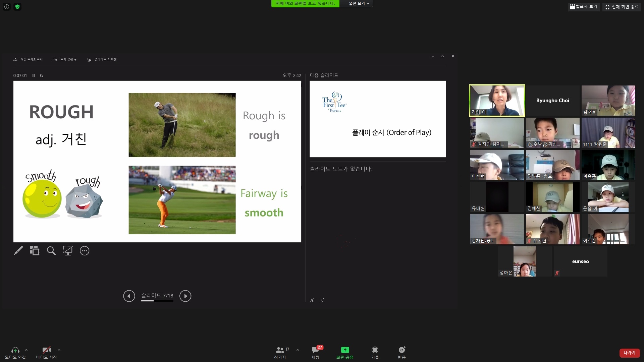Click the slide progress bar under 슬라이드 7/18
644x362 pixels.
pyautogui.click(x=157, y=301)
